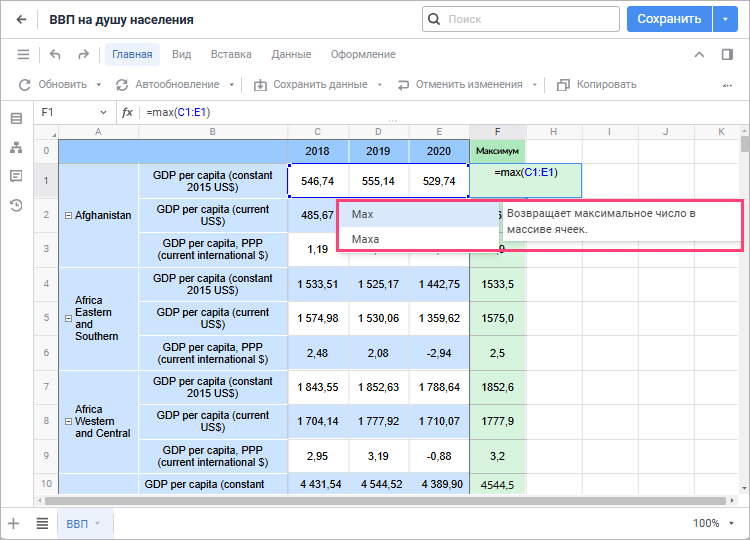Open the structure tree icon in left sidebar

pos(16,147)
